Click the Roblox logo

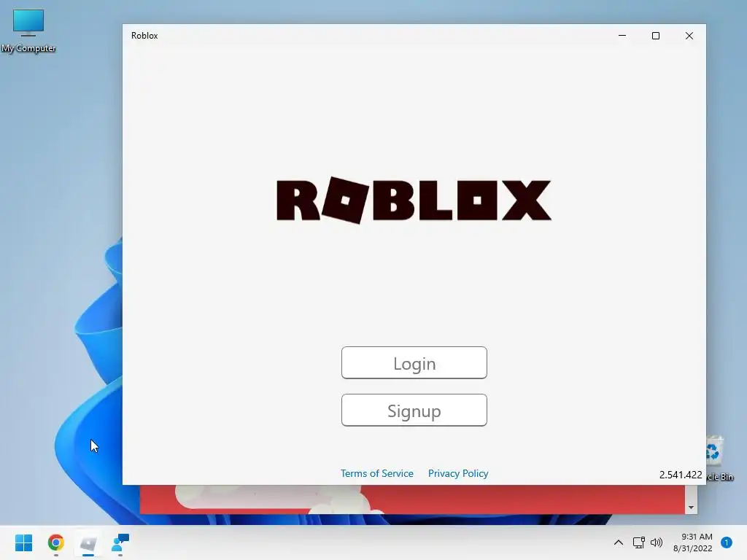tap(414, 200)
